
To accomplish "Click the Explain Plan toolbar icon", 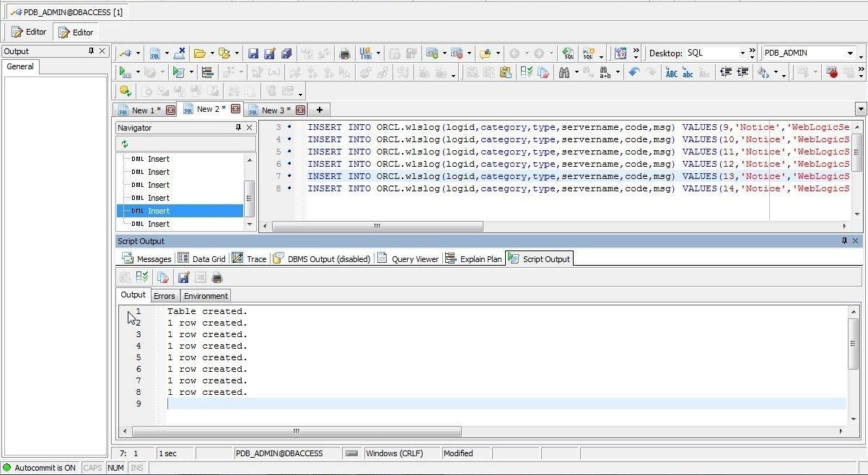I will pos(208,72).
